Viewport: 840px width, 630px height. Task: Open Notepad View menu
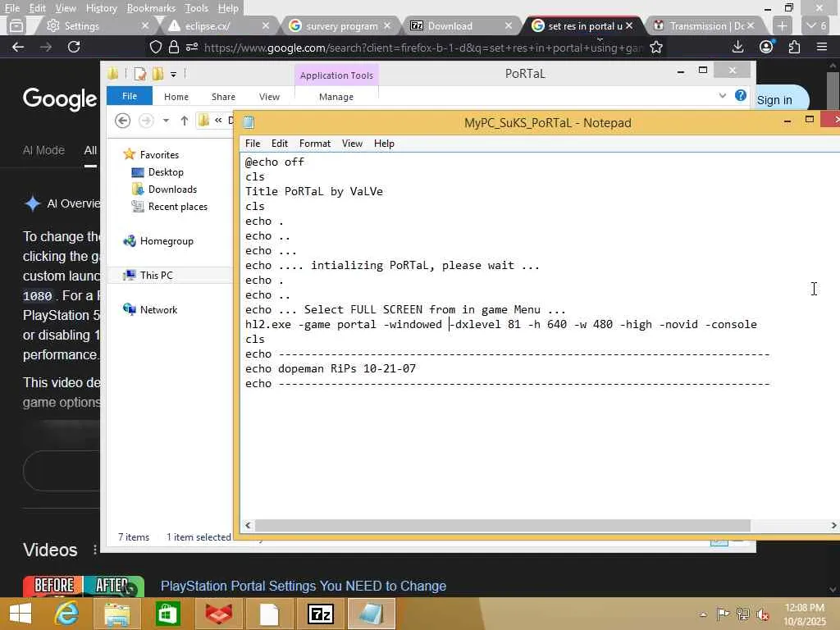[352, 144]
